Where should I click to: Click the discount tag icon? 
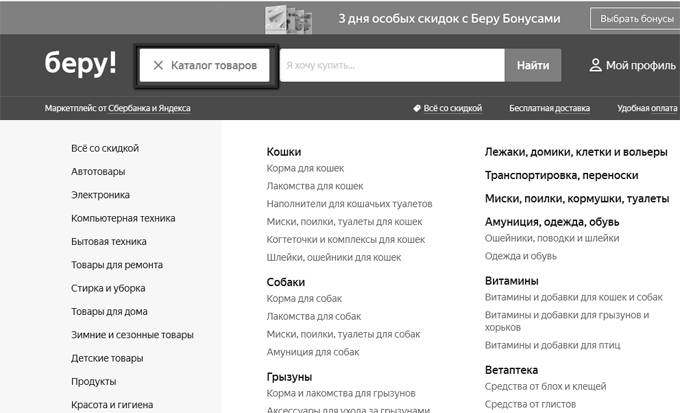click(x=416, y=108)
